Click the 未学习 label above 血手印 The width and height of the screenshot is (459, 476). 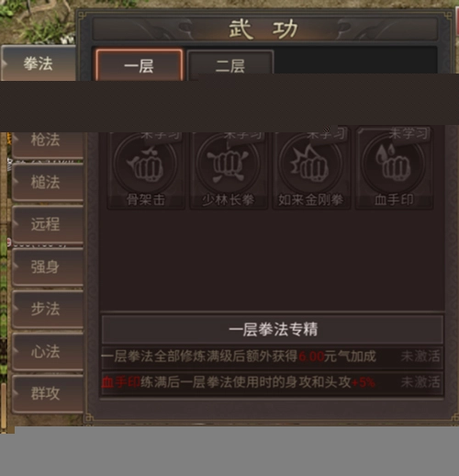pyautogui.click(x=409, y=133)
